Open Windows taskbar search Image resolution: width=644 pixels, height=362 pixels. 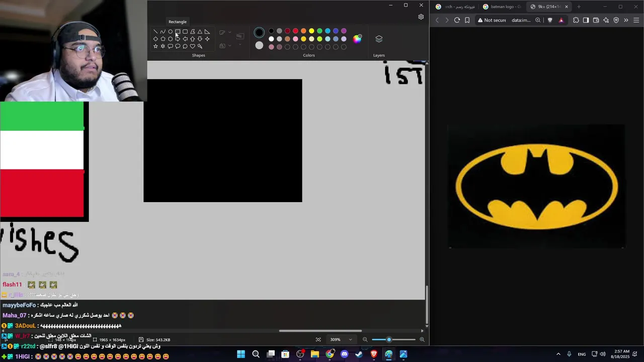[x=256, y=354]
